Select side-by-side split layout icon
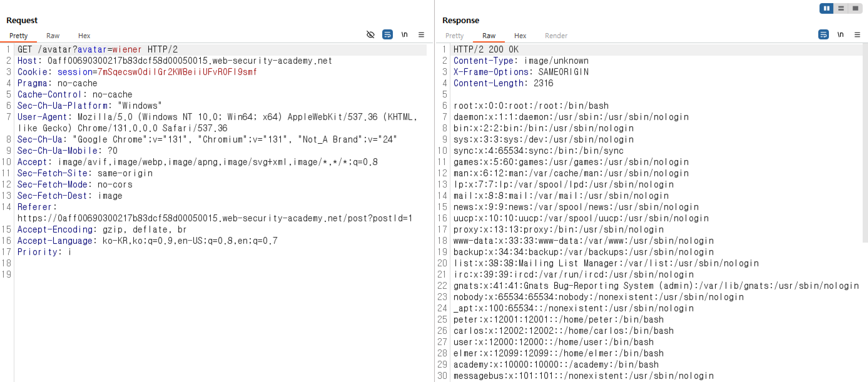The width and height of the screenshot is (868, 382). point(826,8)
